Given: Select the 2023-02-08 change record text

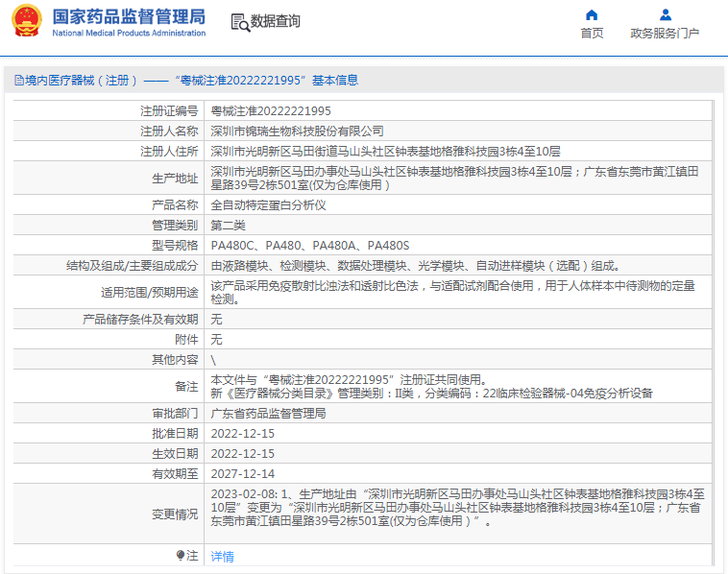Looking at the screenshot, I should (457, 508).
